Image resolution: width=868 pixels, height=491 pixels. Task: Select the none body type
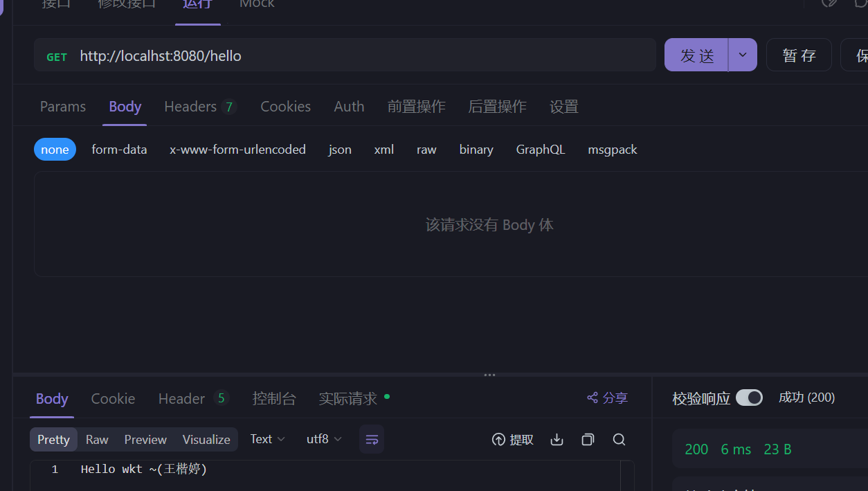55,150
